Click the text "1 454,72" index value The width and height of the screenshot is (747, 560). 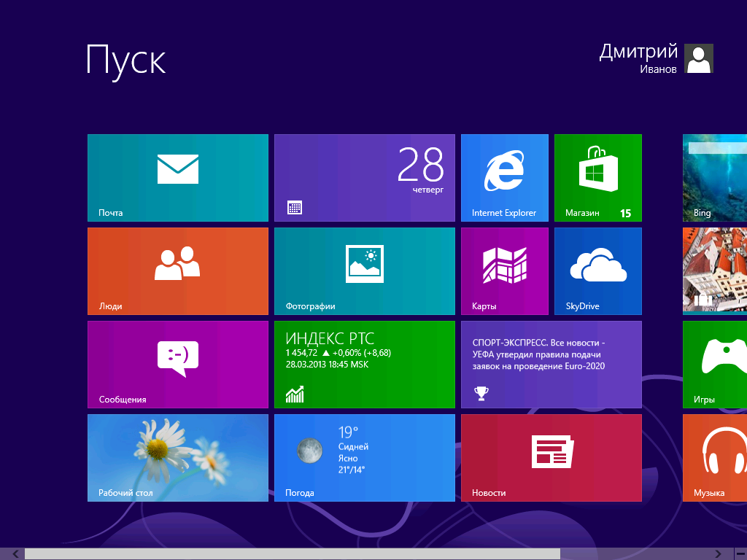[301, 353]
